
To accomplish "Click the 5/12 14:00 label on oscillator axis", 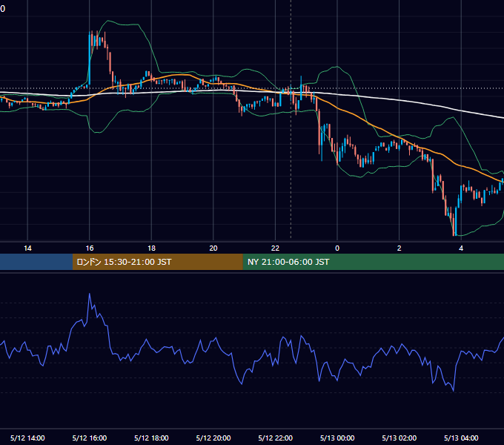I will [27, 438].
